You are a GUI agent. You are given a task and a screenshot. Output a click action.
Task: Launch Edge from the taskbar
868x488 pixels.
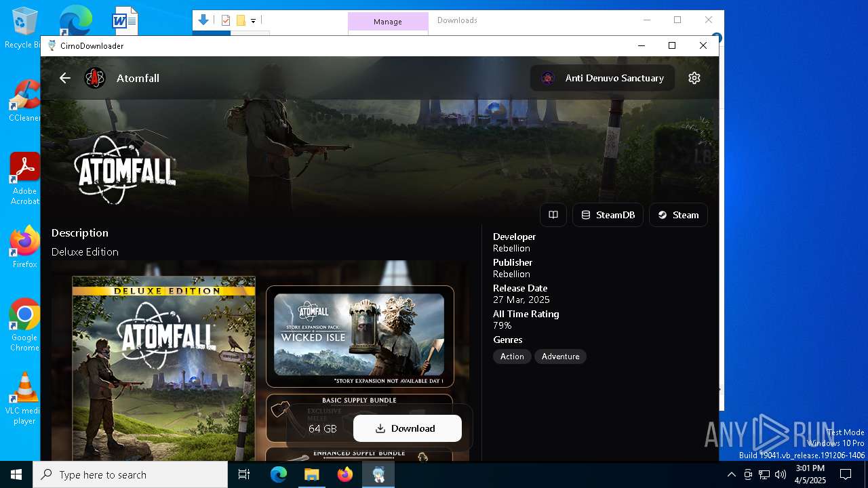pos(279,474)
